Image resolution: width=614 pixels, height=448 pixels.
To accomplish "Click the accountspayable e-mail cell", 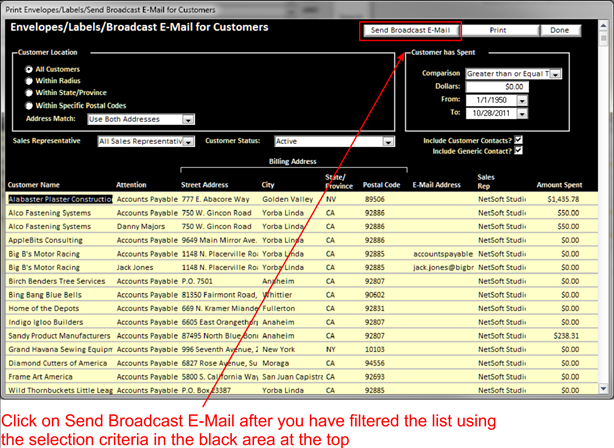I will tap(443, 254).
